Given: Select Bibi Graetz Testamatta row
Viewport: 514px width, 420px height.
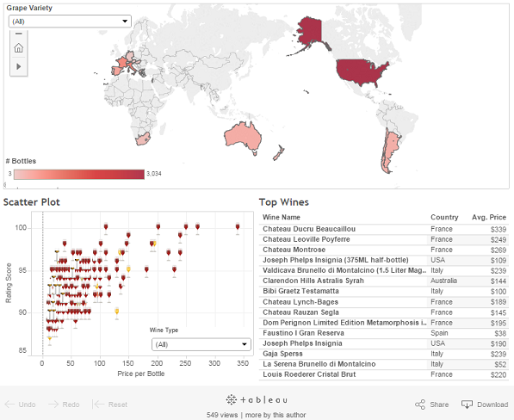Looking at the screenshot, I should [x=384, y=291].
